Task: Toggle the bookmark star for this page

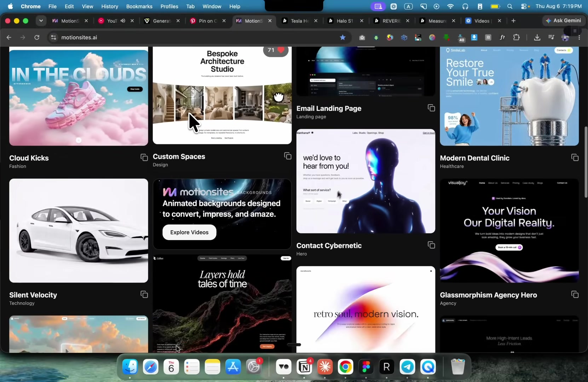Action: coord(342,37)
